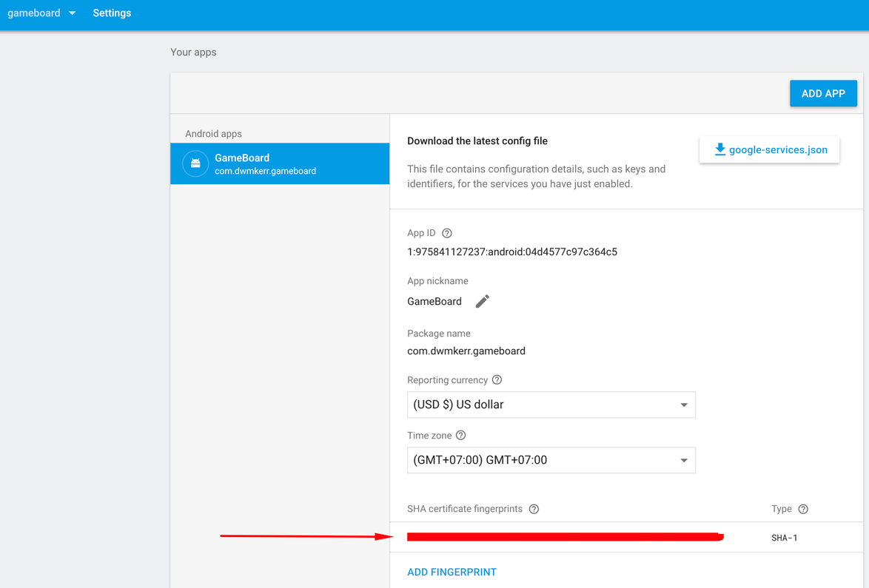Select the GameBoard Android app entry
This screenshot has height=588, width=869.
pyautogui.click(x=280, y=164)
